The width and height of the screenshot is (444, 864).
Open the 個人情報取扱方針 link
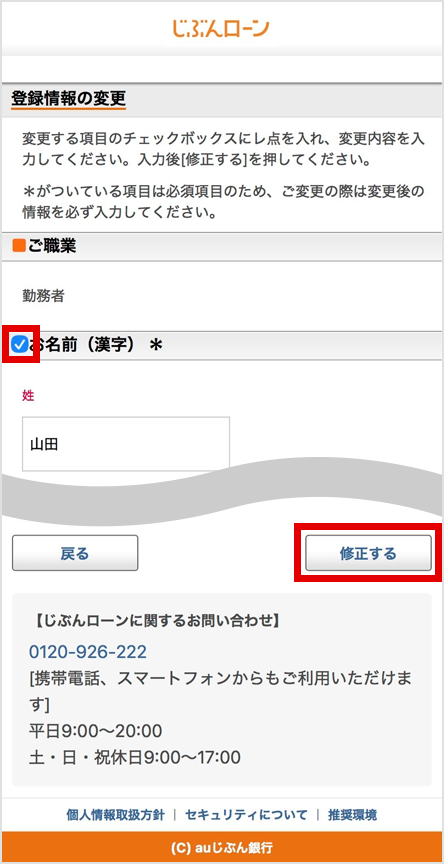click(x=115, y=815)
